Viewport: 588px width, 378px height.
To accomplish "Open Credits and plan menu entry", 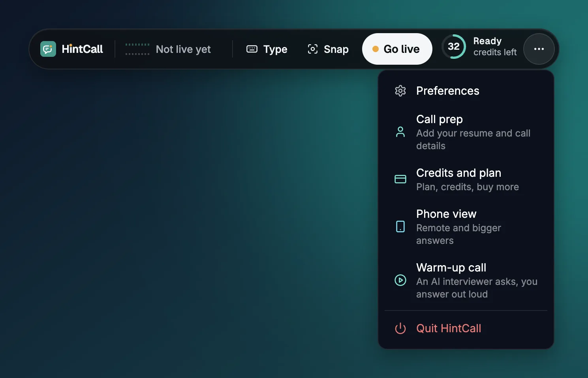I will (466, 179).
